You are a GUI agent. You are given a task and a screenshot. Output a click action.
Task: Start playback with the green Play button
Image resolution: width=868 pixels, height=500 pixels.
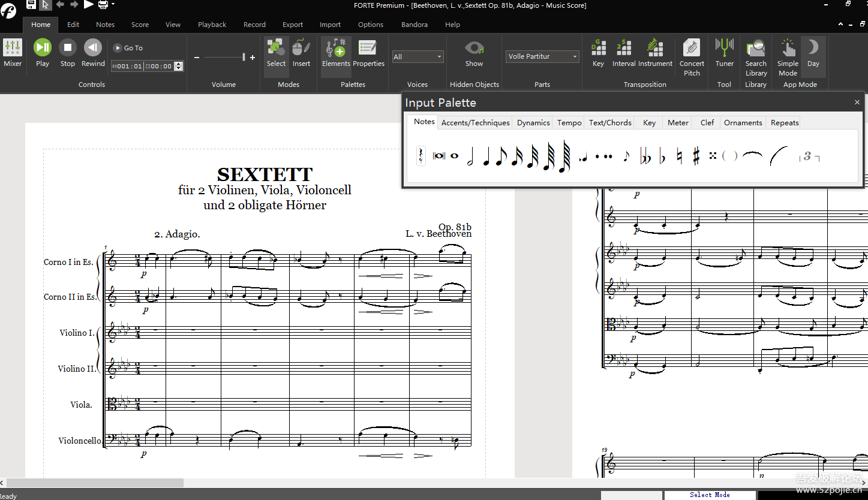tap(43, 53)
